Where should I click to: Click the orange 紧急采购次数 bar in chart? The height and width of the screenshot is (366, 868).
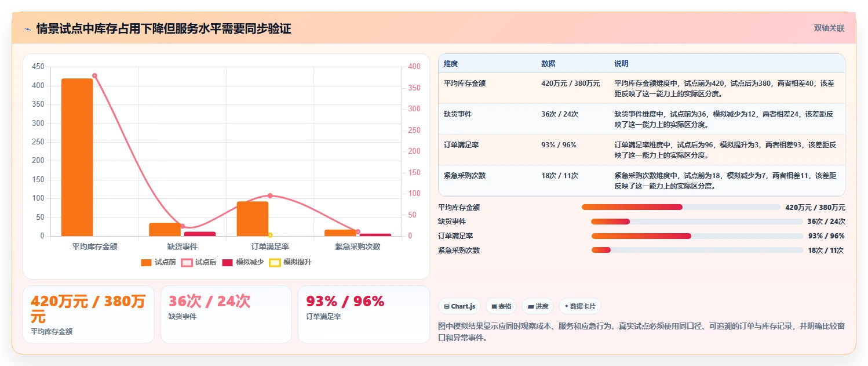[x=340, y=233]
